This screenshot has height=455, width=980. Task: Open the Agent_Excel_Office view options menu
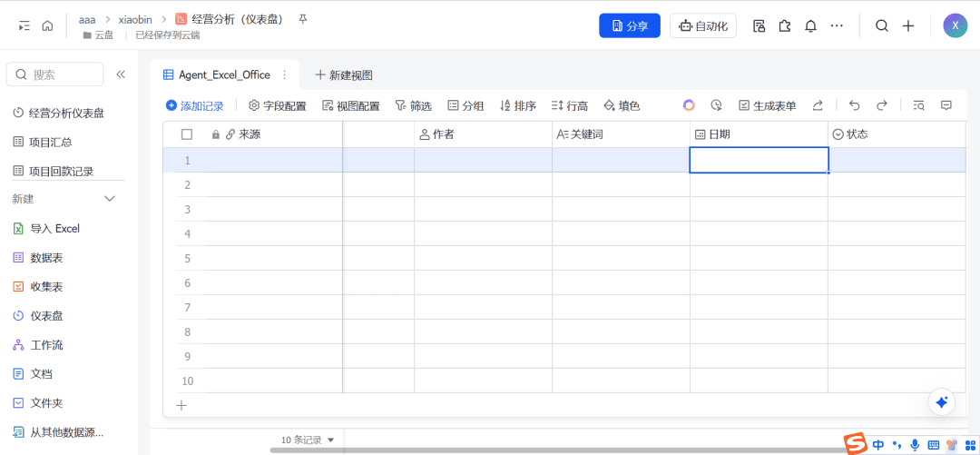tap(285, 75)
